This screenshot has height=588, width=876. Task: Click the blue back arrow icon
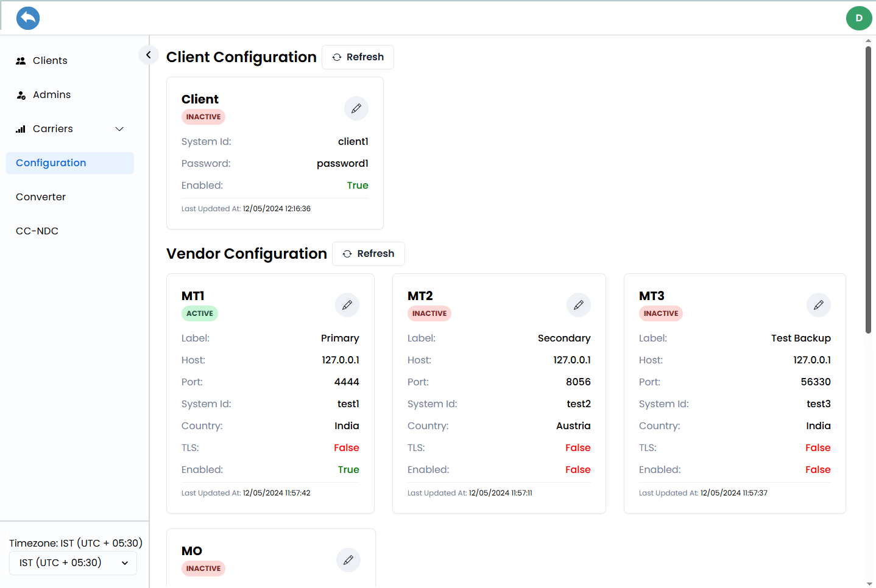28,18
